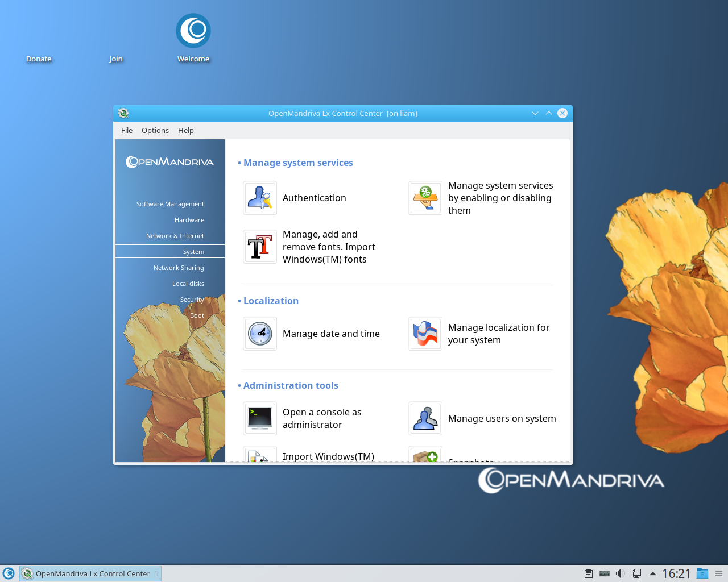Open the application launcher in the taskbar
The width and height of the screenshot is (728, 582).
[x=9, y=573]
